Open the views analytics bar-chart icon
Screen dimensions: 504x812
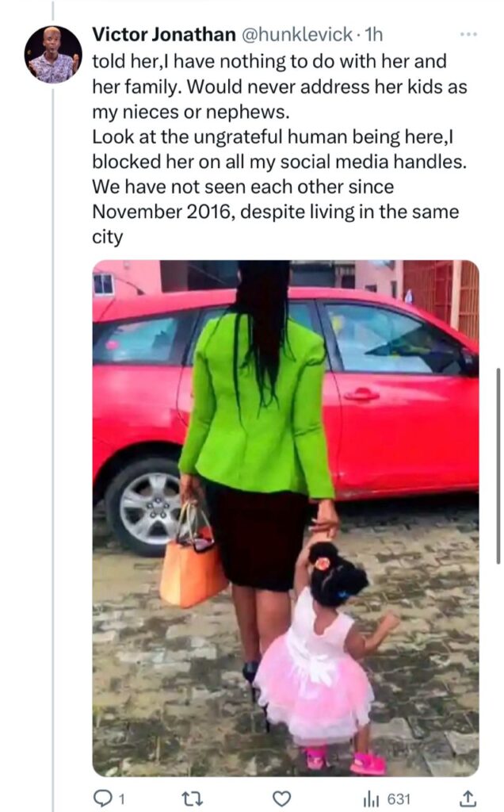point(371,799)
